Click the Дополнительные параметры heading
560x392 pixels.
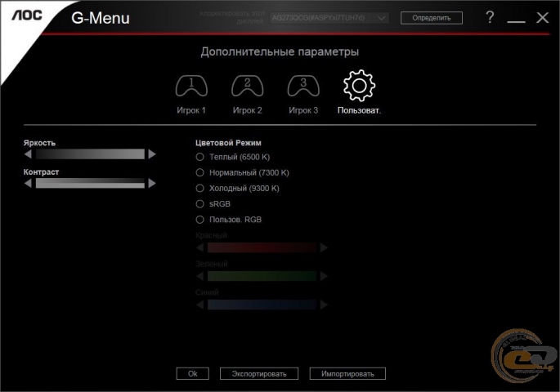[280, 52]
